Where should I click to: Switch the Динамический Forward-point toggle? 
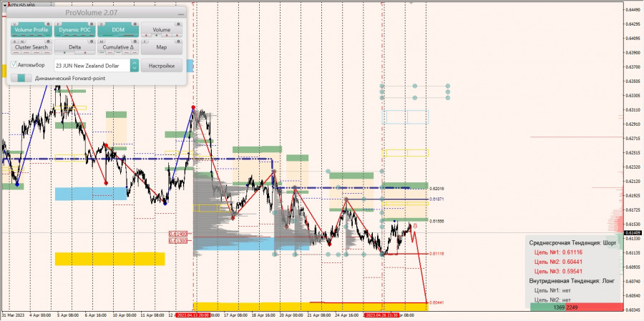coord(21,78)
